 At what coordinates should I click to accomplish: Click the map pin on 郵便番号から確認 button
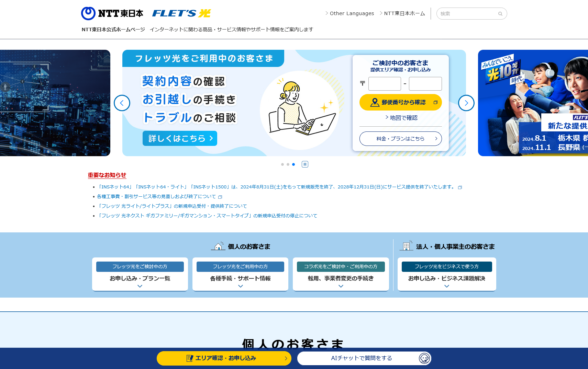point(374,102)
